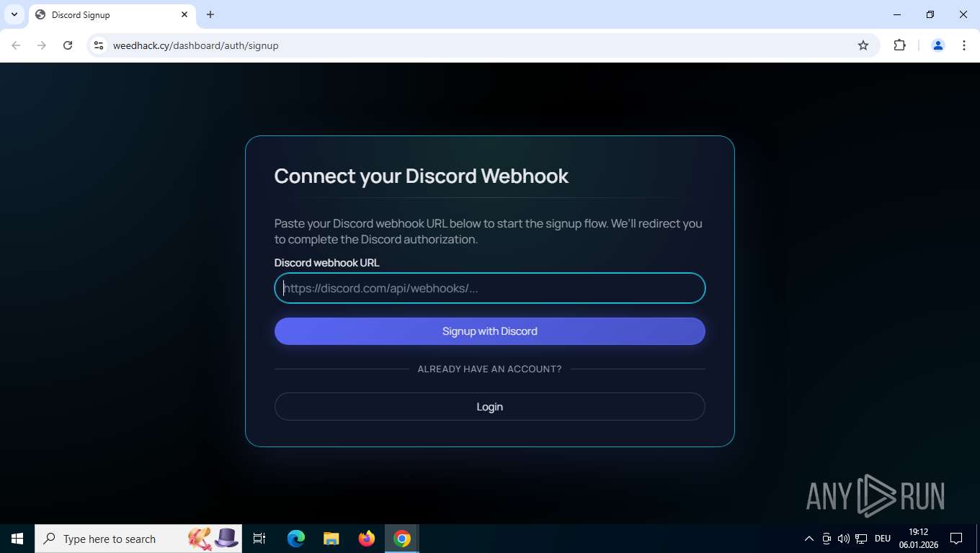The height and width of the screenshot is (553, 980).
Task: Open the Chrome profile avatar
Action: point(938,45)
